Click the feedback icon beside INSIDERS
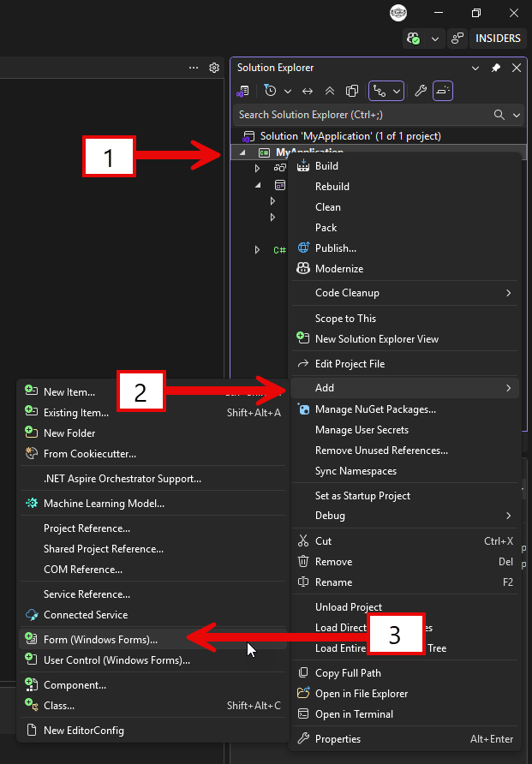Screen dimensions: 532x764 click(457, 39)
